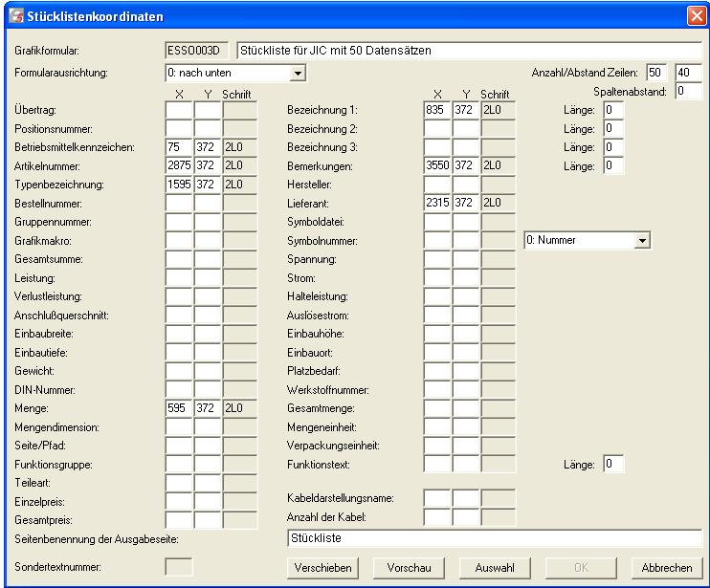
Task: Click the Gesamtmenge X field
Action: (437, 408)
